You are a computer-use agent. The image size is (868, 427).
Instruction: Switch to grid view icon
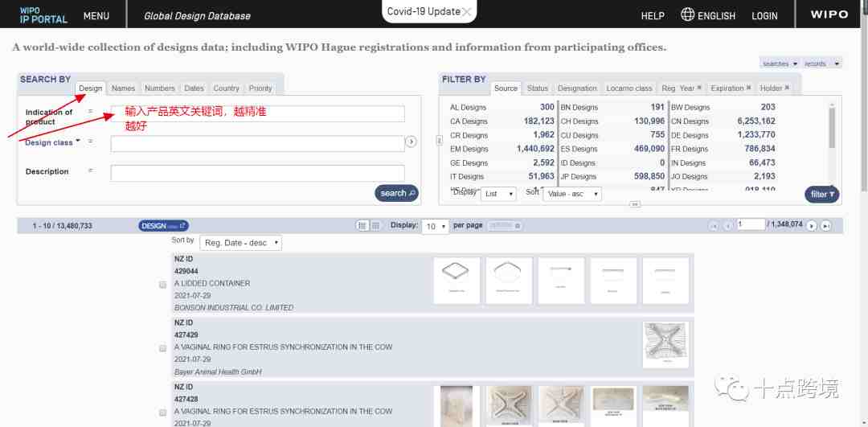tap(375, 226)
